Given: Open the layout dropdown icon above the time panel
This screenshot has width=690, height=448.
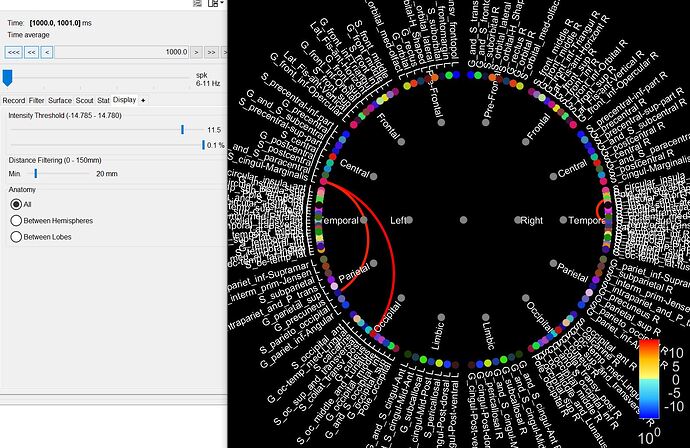Looking at the screenshot, I should [215, 3].
